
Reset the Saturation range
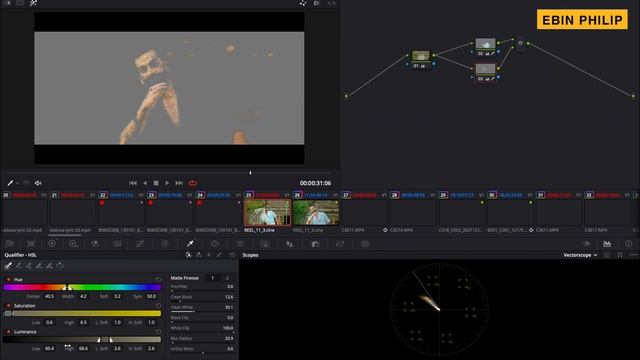point(158,306)
